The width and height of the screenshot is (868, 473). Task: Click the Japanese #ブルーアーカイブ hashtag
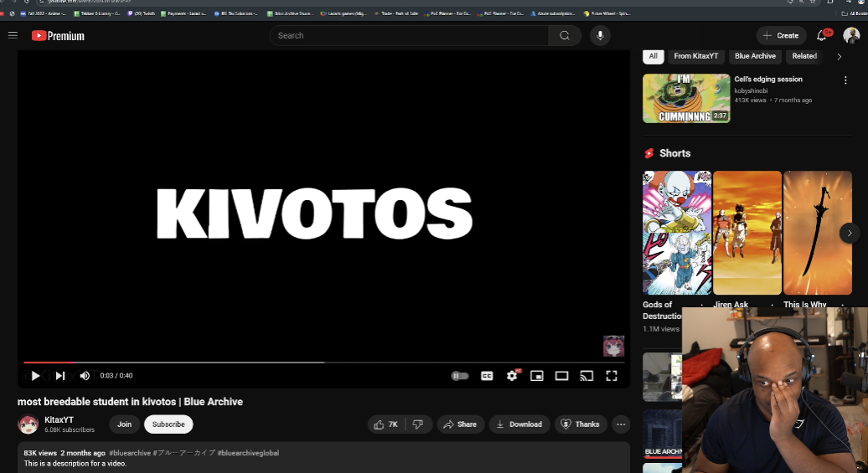point(183,453)
